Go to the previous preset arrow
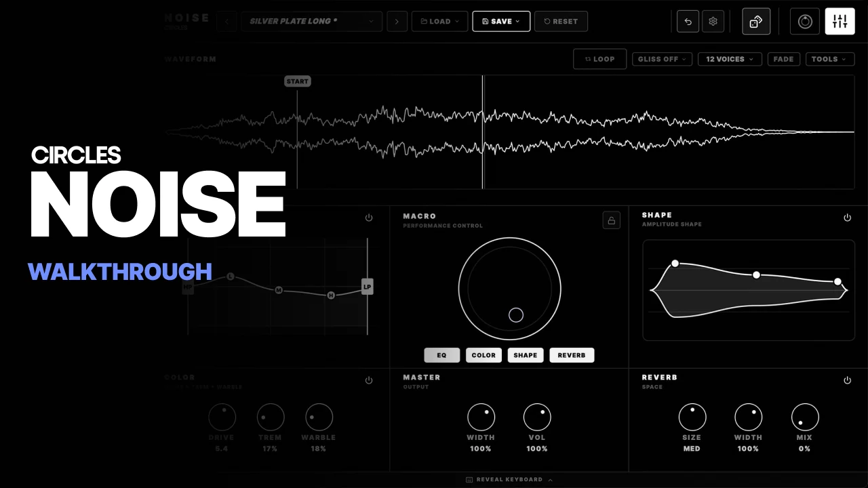The width and height of the screenshot is (868, 488). (226, 21)
